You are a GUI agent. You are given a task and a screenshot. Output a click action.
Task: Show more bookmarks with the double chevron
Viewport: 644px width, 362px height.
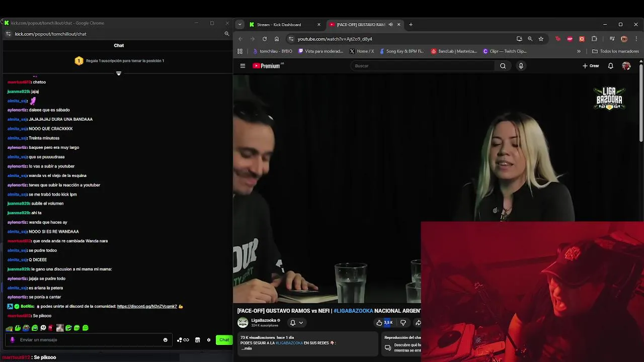tap(579, 51)
